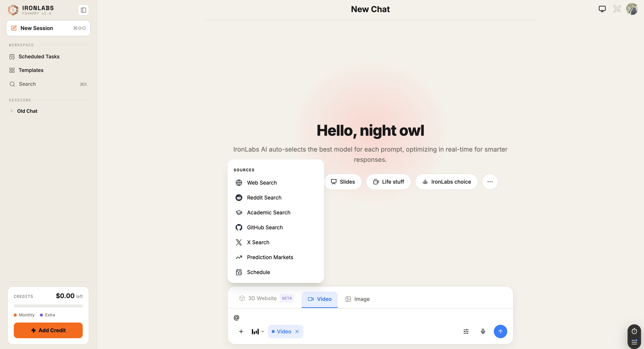This screenshot has width=644, height=349.
Task: Open the model selector bars dropdown
Action: [x=258, y=331]
